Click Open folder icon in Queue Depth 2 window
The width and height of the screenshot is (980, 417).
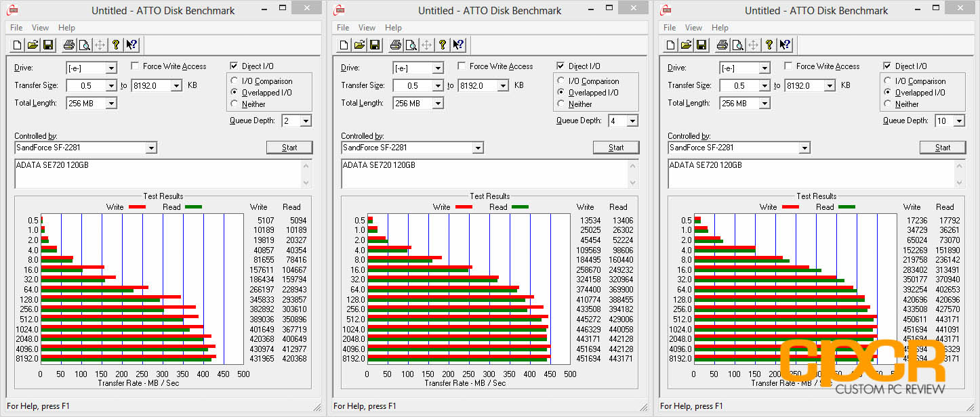[33, 45]
